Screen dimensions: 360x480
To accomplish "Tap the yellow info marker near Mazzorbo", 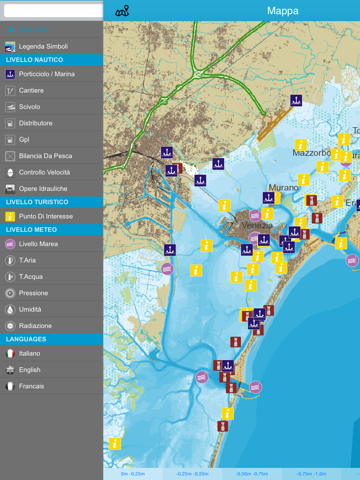I will pyautogui.click(x=301, y=145).
